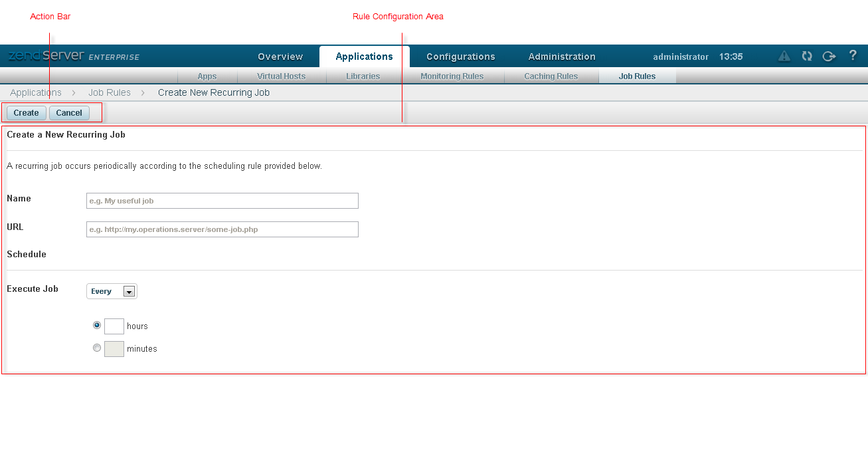
Task: Open the Configurations tab
Action: coord(460,57)
